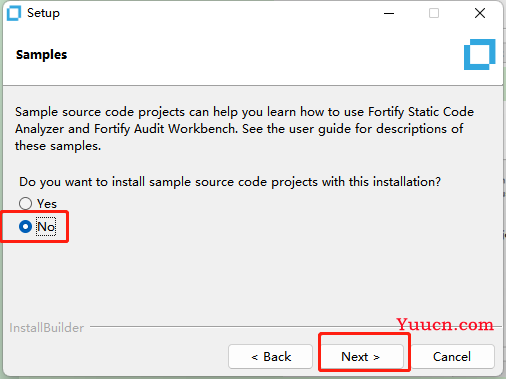
Task: Click the "Do you want to install" question
Action: [x=230, y=182]
